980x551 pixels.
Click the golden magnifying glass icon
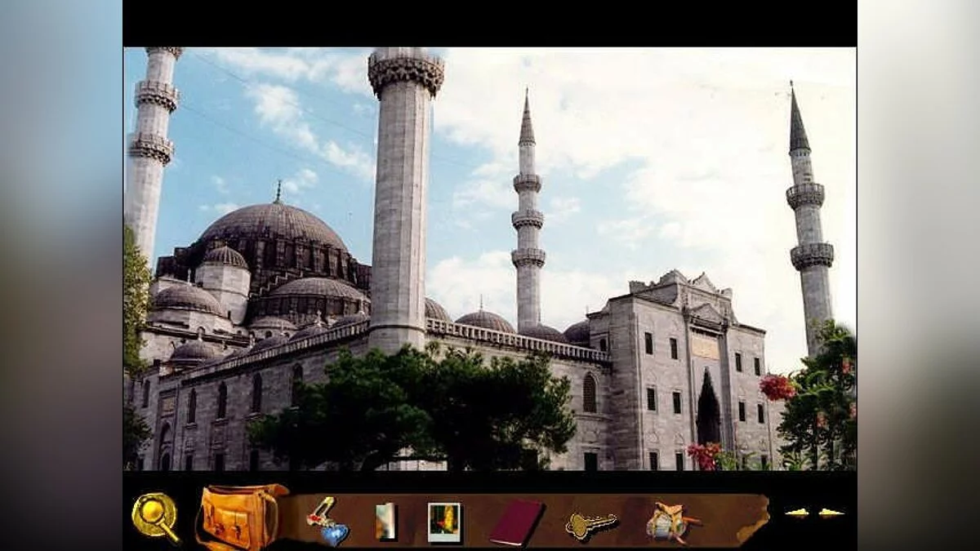tap(155, 518)
